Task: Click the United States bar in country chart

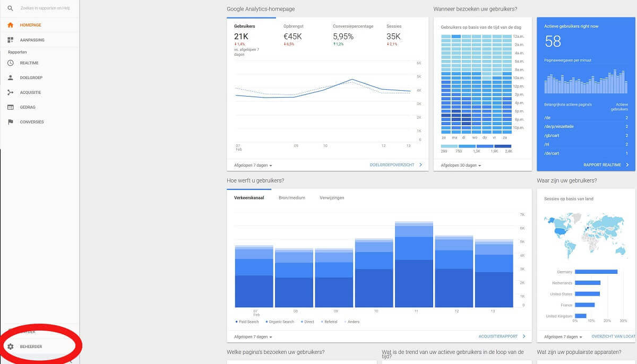Action: pos(588,294)
